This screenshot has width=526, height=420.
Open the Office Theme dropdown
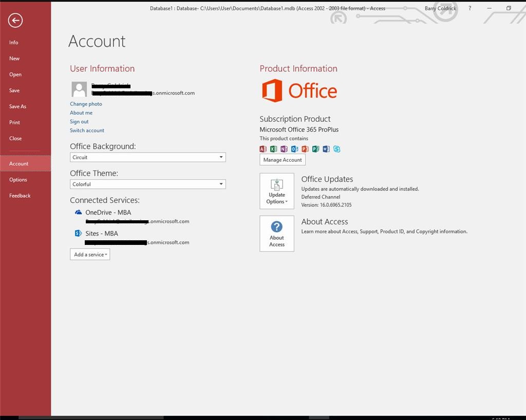coord(147,184)
